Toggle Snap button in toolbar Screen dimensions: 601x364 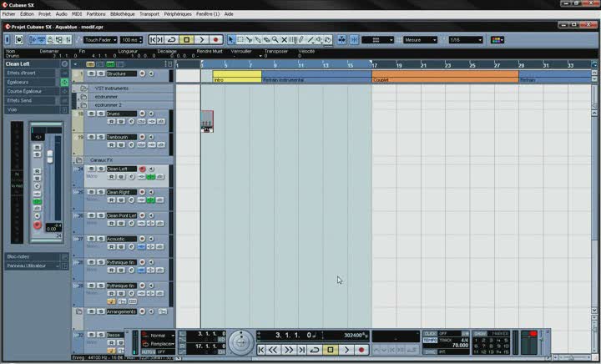(355, 40)
